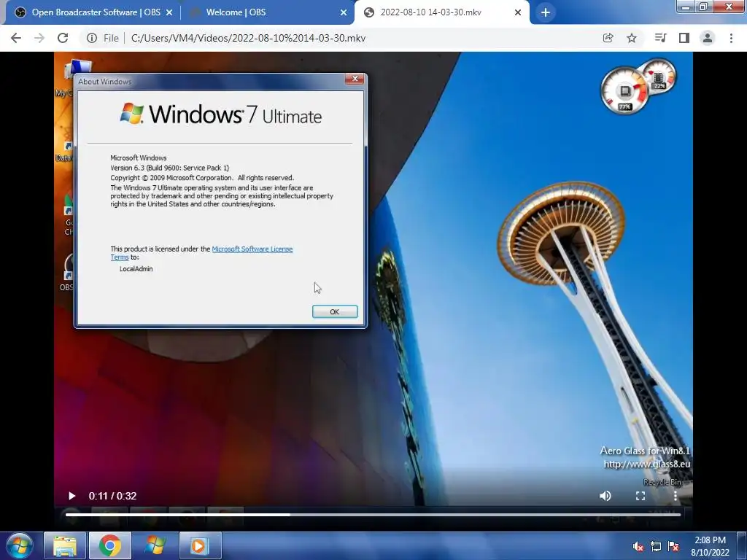This screenshot has height=560, width=747.
Task: Open Chrome three-dot menu
Action: [731, 38]
